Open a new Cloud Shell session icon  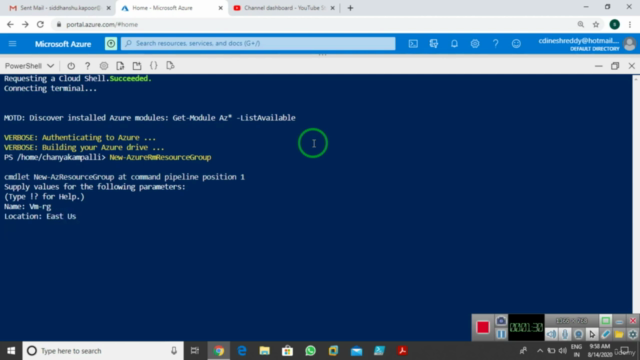point(137,66)
